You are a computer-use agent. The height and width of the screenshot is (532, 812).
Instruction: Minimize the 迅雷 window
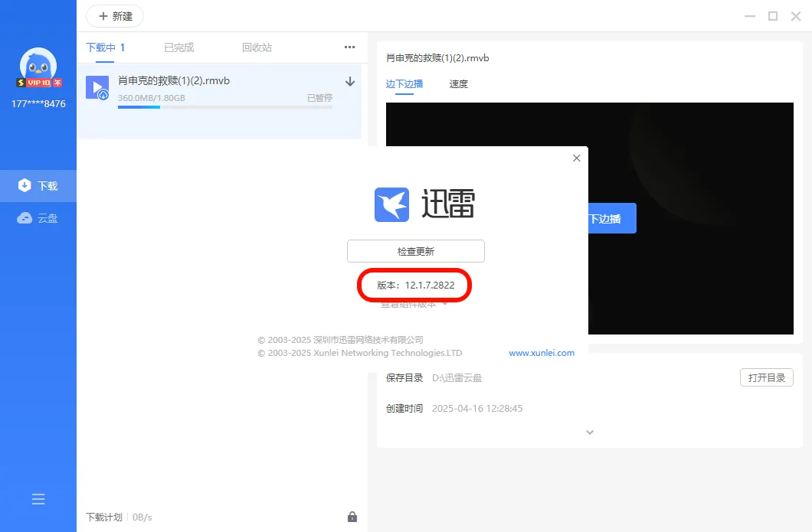pyautogui.click(x=750, y=16)
